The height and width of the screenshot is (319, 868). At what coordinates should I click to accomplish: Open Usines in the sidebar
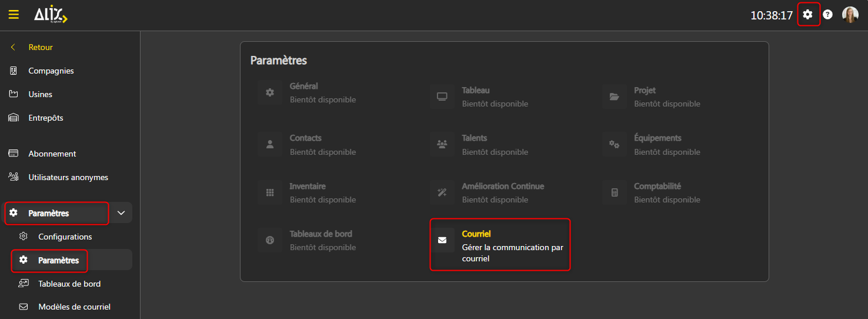pos(40,94)
